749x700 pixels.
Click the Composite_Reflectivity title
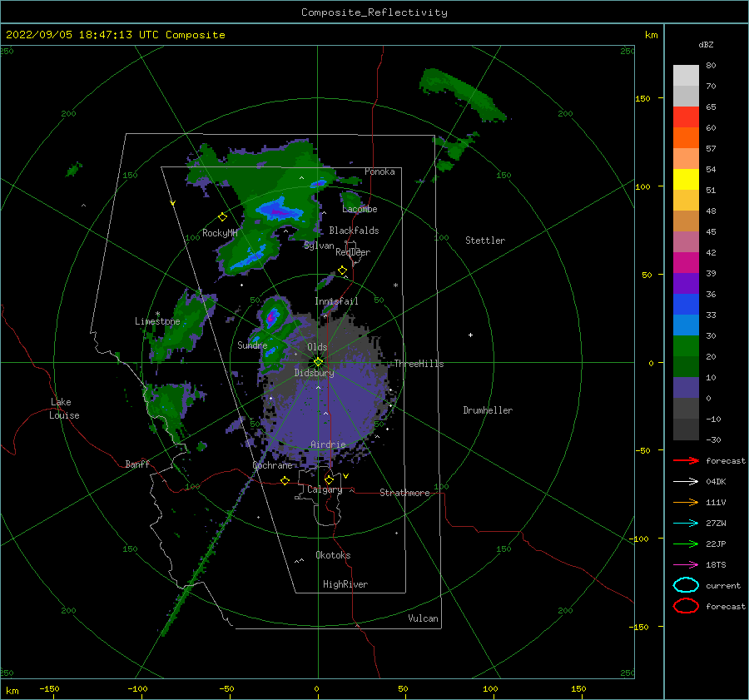click(x=374, y=12)
